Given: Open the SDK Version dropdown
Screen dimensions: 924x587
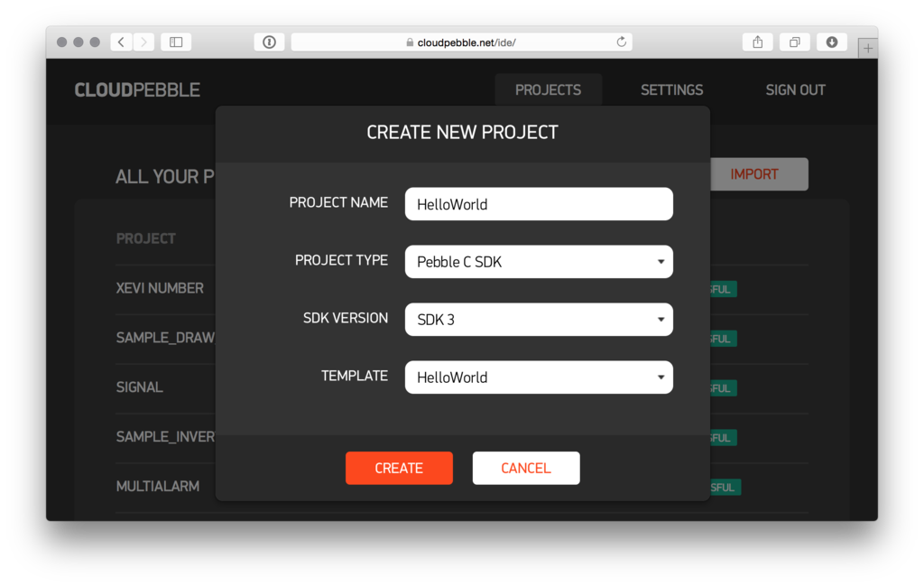Looking at the screenshot, I should coord(539,319).
